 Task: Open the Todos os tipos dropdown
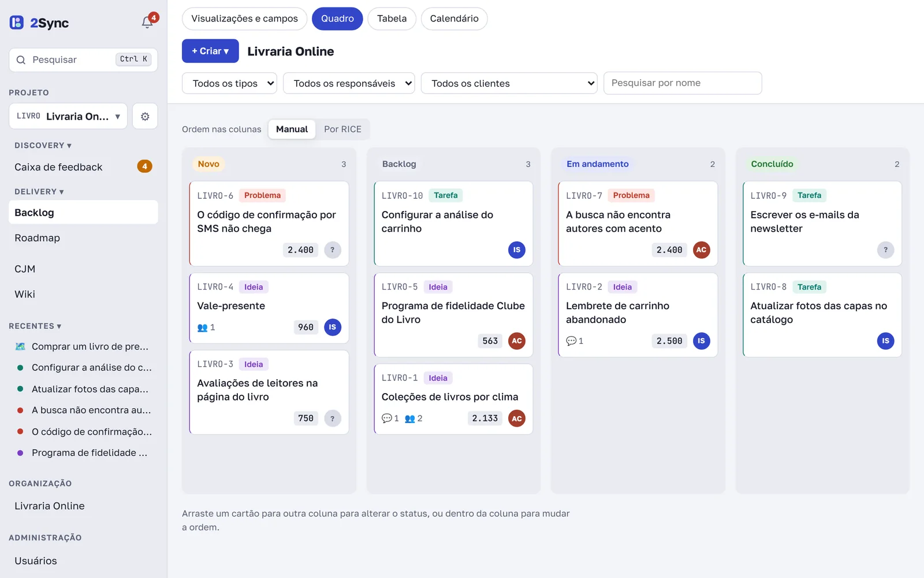[x=229, y=83]
